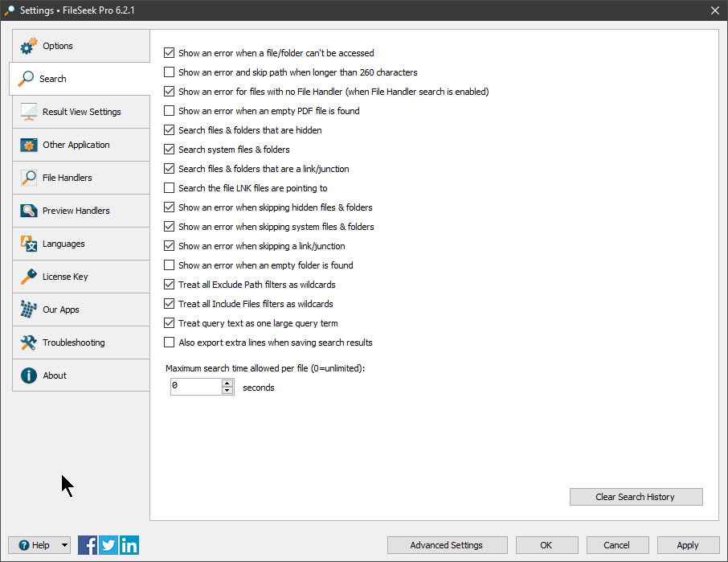Click the Our Apps grid icon
This screenshot has width=728, height=562.
coord(28,310)
